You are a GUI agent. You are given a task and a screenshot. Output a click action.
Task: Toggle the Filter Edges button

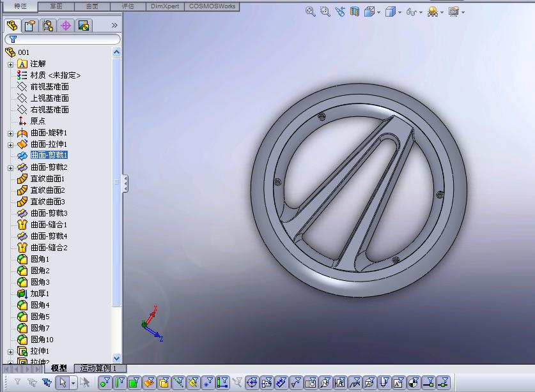(x=120, y=382)
